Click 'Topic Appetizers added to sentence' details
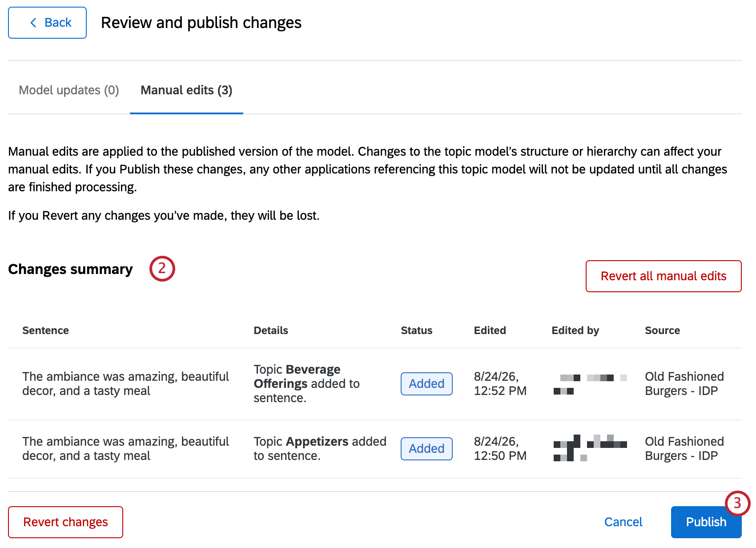 pos(320,449)
